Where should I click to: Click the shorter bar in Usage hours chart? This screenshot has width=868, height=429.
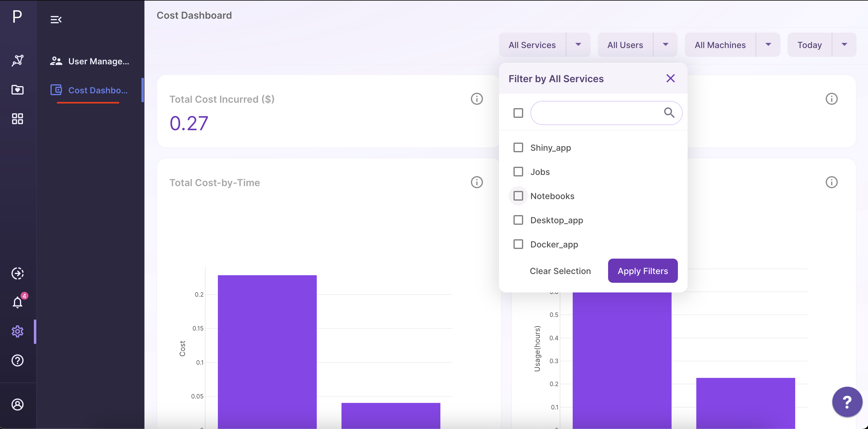746,403
